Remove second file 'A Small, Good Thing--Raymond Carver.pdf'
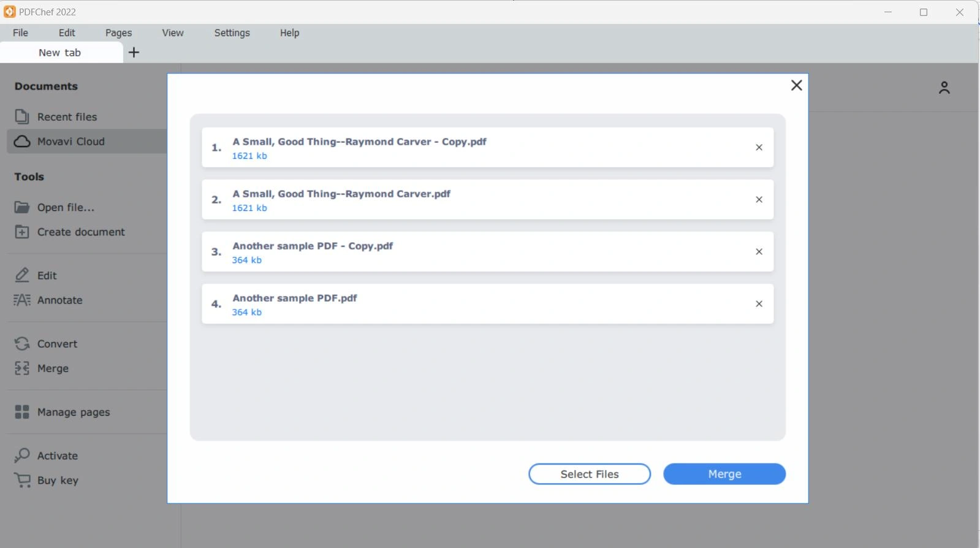The image size is (980, 548). tap(759, 200)
